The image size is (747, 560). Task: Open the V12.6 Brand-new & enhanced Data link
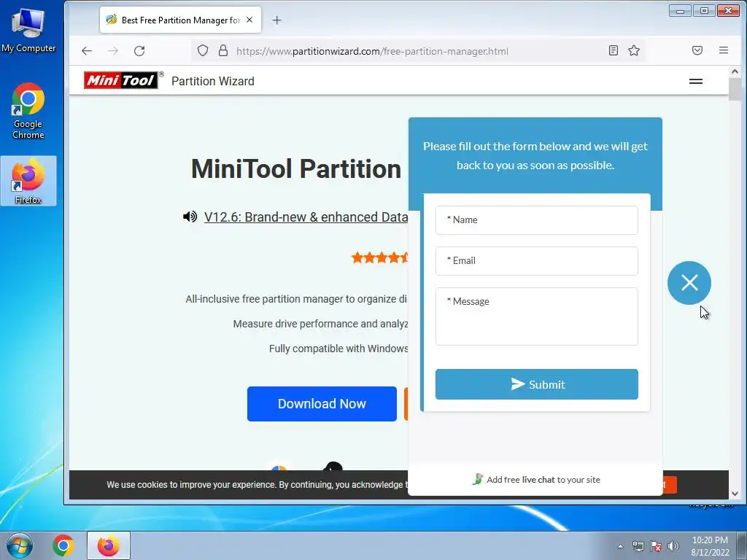(306, 217)
